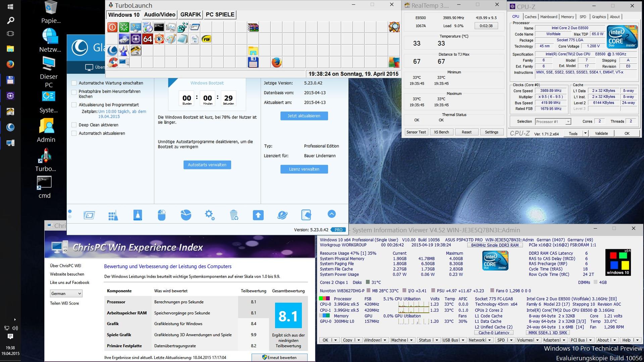Open the magnifier icon in TurboLaunch
The image size is (644, 362).
pos(394,27)
